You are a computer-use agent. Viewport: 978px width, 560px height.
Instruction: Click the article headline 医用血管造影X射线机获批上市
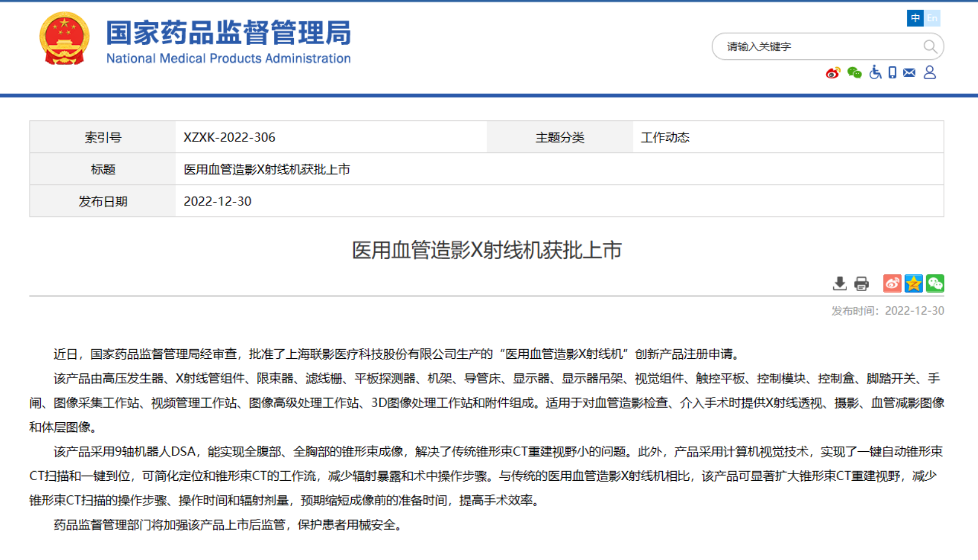[x=486, y=251]
